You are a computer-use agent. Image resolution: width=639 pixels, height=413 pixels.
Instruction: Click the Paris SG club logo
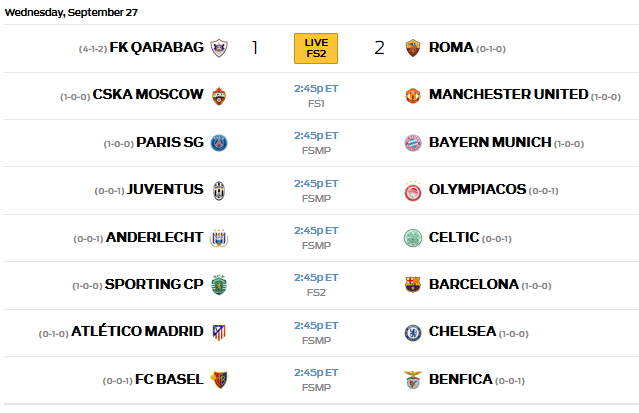coord(219,142)
